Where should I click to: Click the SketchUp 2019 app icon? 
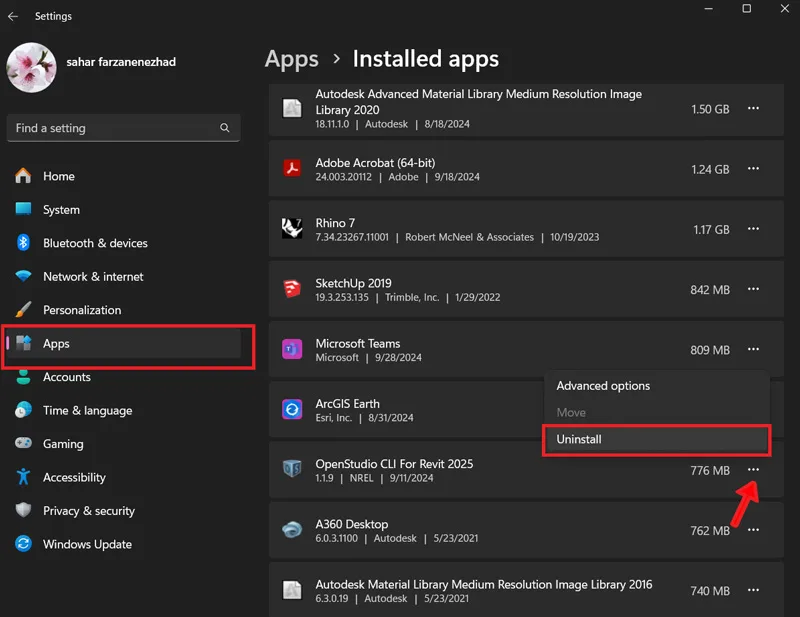(292, 289)
